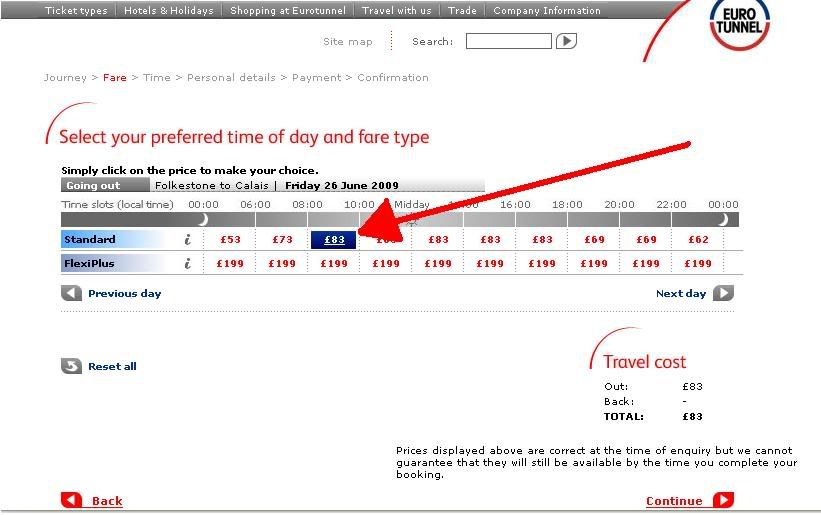Open the Trade menu
The width and height of the screenshot is (821, 515).
462,10
